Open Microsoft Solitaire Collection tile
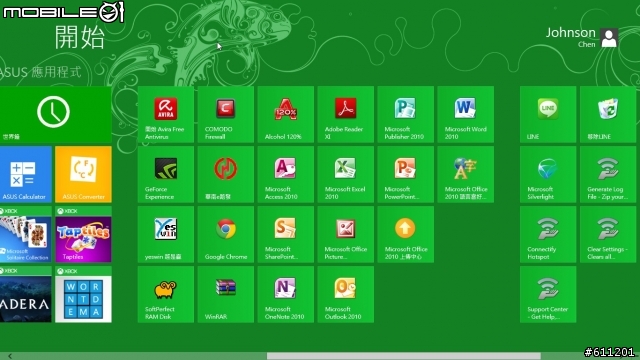This screenshot has width=640, height=360. (x=26, y=234)
